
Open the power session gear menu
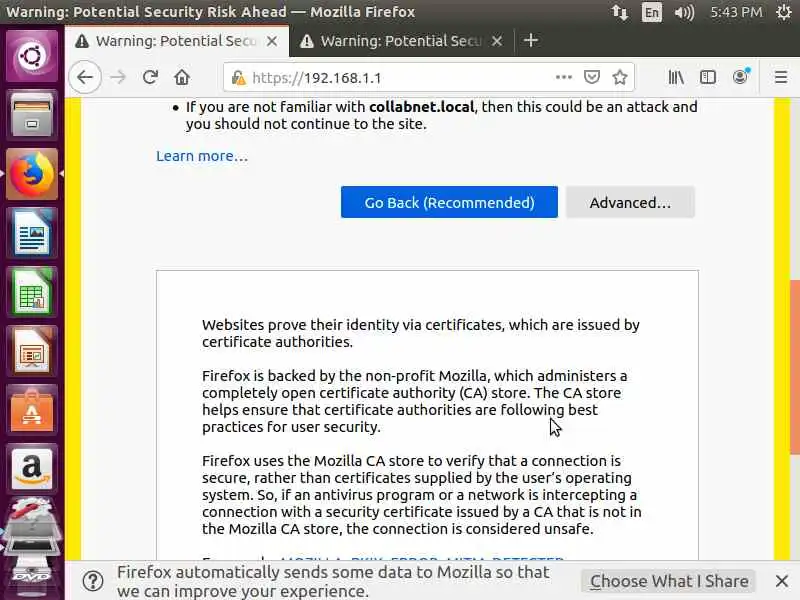(784, 12)
